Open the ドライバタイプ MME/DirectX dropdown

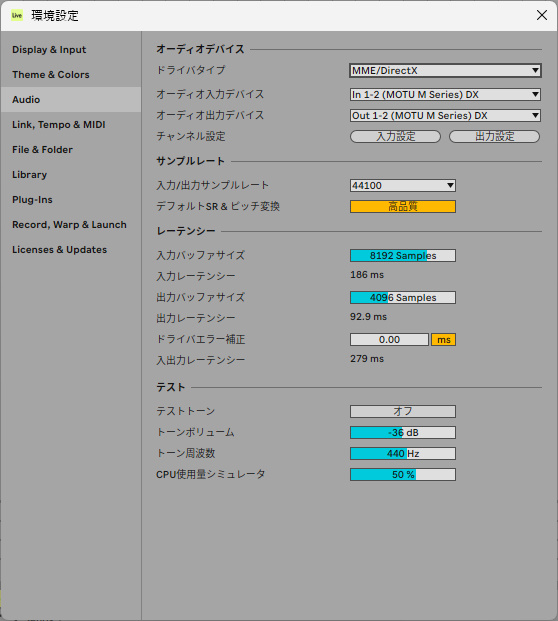[445, 70]
